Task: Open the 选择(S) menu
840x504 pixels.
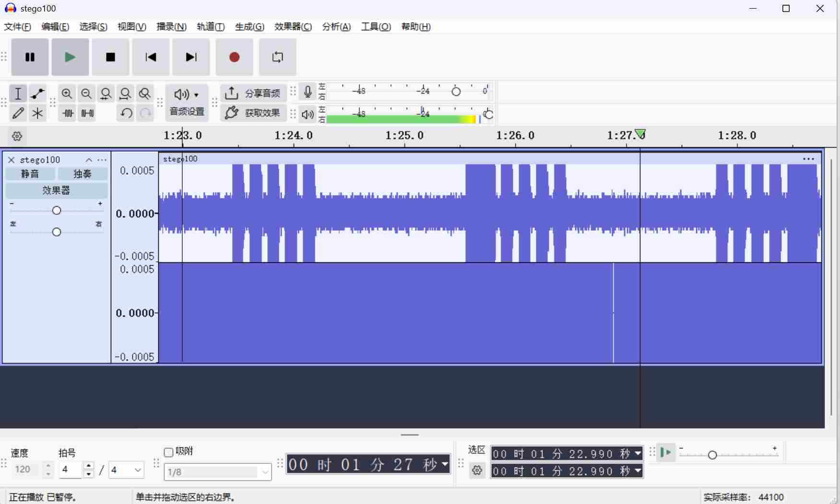Action: coord(94,27)
